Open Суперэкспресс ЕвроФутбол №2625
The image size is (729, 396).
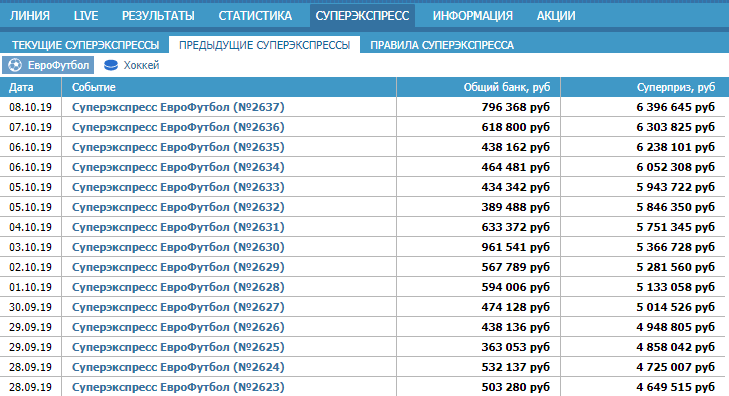coord(178,347)
